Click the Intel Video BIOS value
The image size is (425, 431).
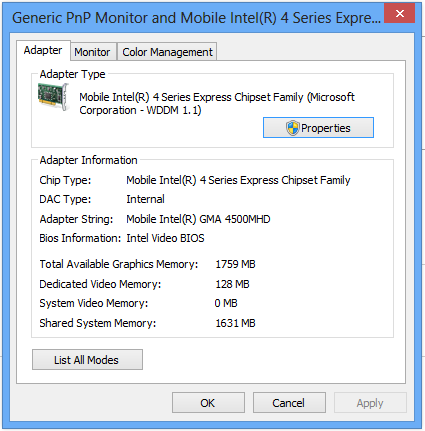click(165, 238)
